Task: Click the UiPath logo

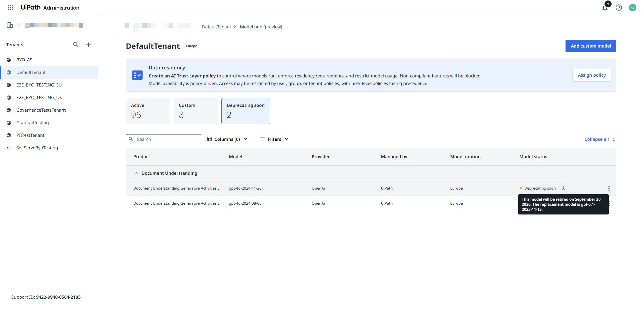Action: [30, 7]
